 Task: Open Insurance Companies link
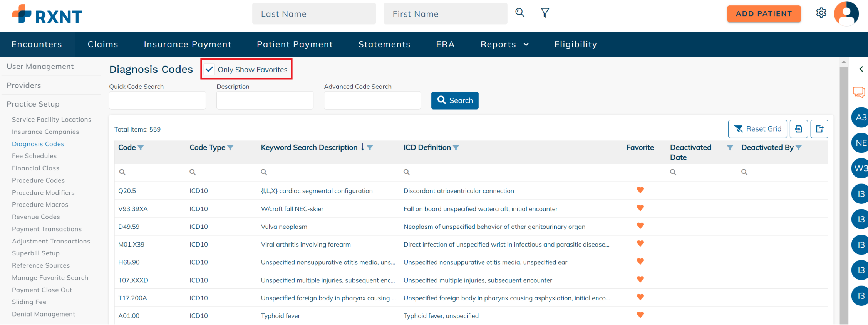coord(45,132)
